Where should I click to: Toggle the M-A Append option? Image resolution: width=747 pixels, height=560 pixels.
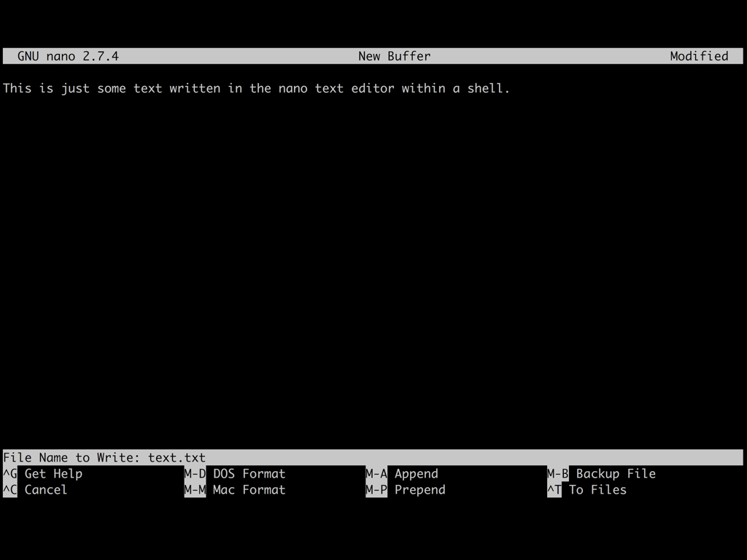[402, 473]
